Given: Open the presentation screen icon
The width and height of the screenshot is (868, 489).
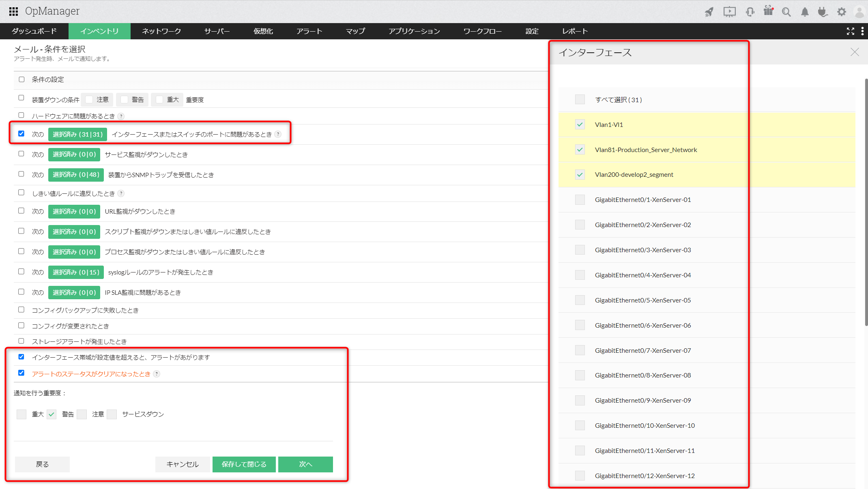Looking at the screenshot, I should (729, 12).
